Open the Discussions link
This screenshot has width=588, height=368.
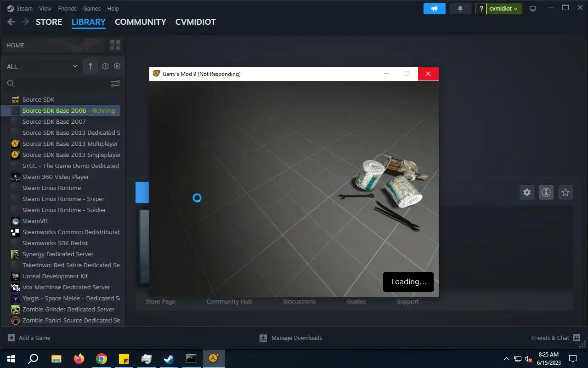point(300,302)
